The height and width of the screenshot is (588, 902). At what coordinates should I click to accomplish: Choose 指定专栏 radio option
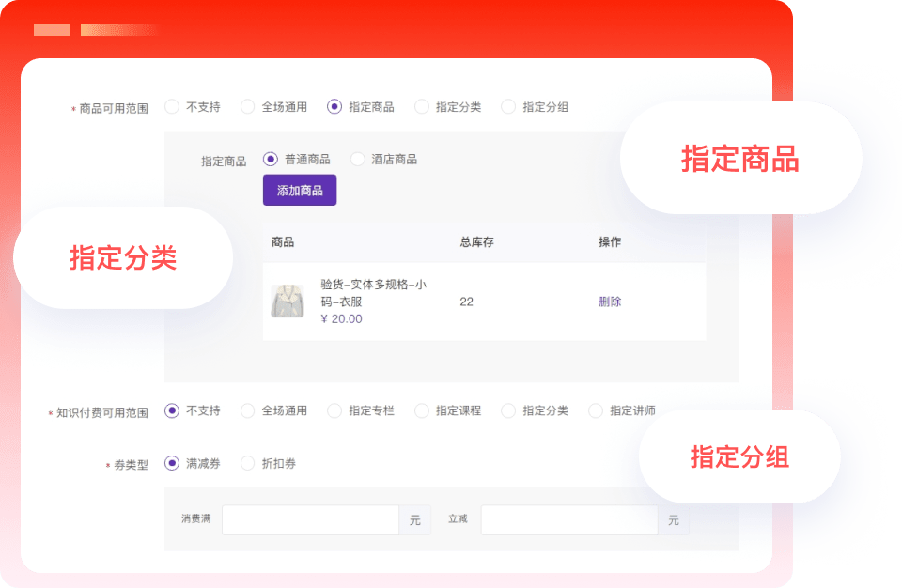334,410
